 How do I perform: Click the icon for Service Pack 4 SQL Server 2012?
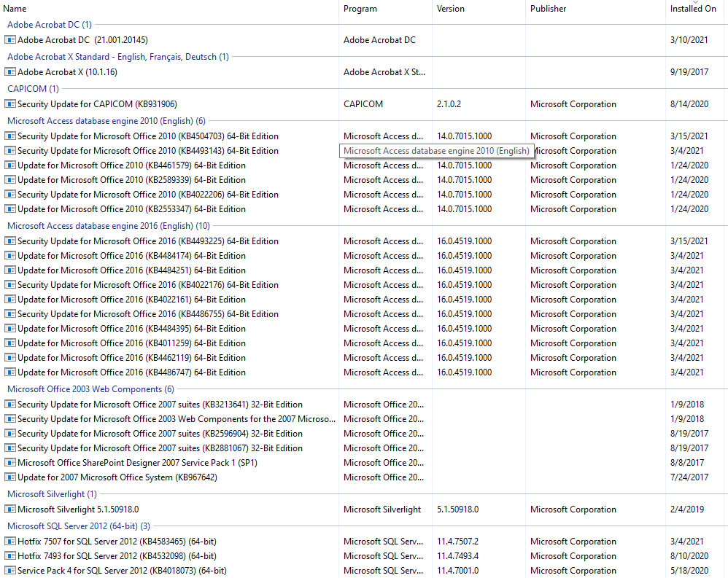pos(10,571)
